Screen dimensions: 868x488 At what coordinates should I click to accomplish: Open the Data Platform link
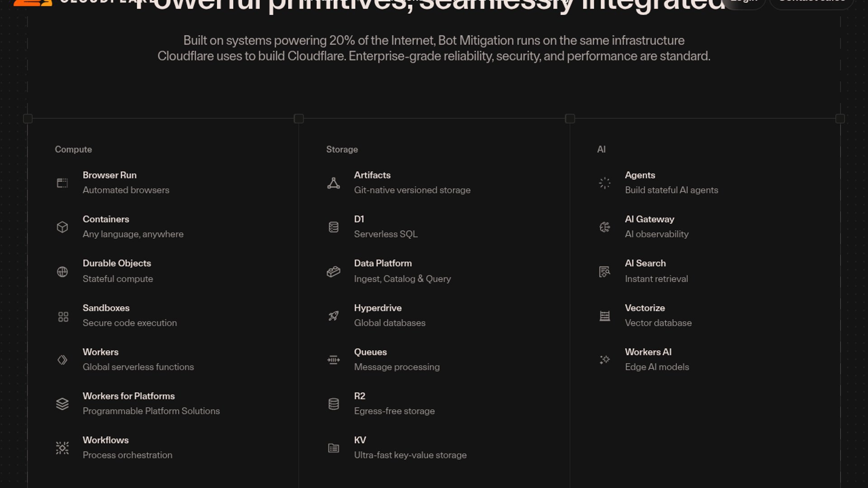382,263
